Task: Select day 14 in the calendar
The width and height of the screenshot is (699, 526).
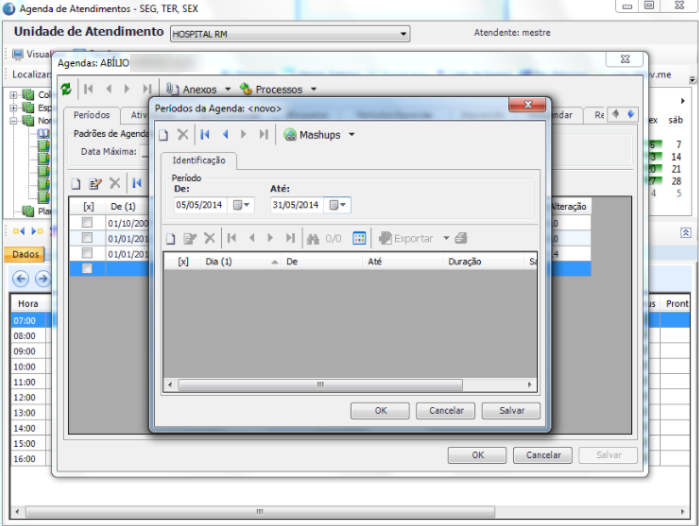Action: click(x=676, y=157)
